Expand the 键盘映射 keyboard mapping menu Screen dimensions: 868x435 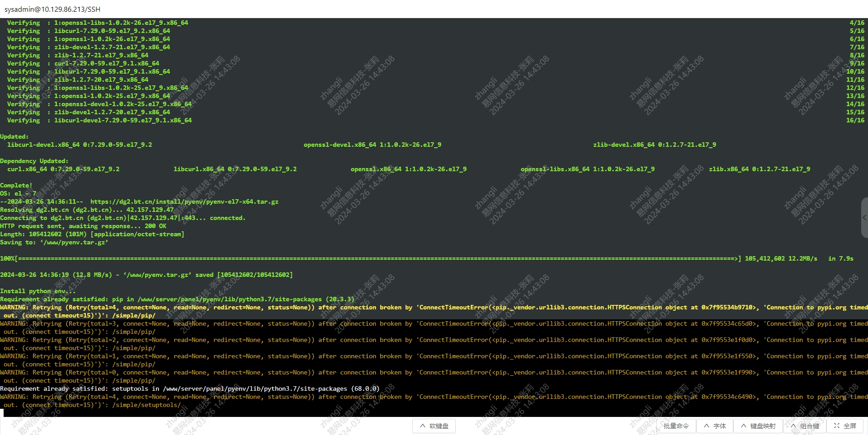[758, 426]
